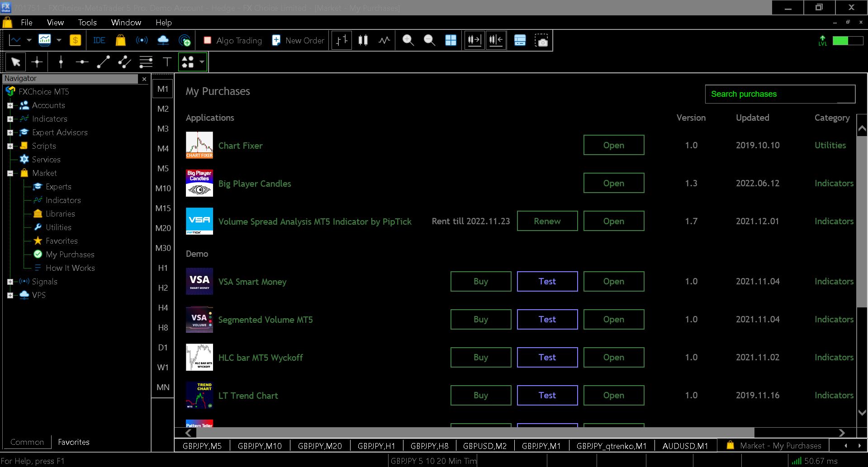Screen dimensions: 868x467
Task: Select the crosshair tool
Action: click(x=37, y=62)
